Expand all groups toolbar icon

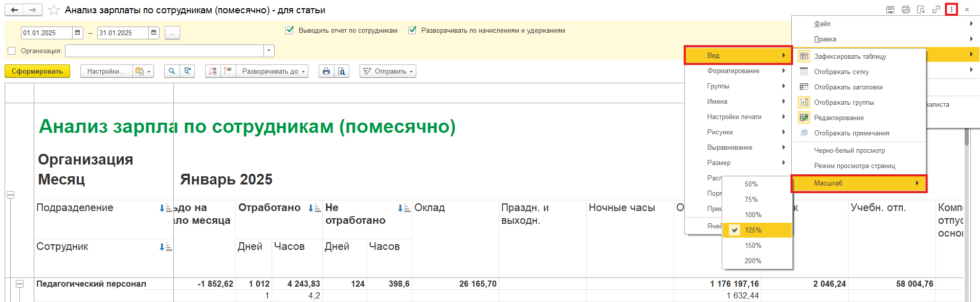[x=228, y=71]
